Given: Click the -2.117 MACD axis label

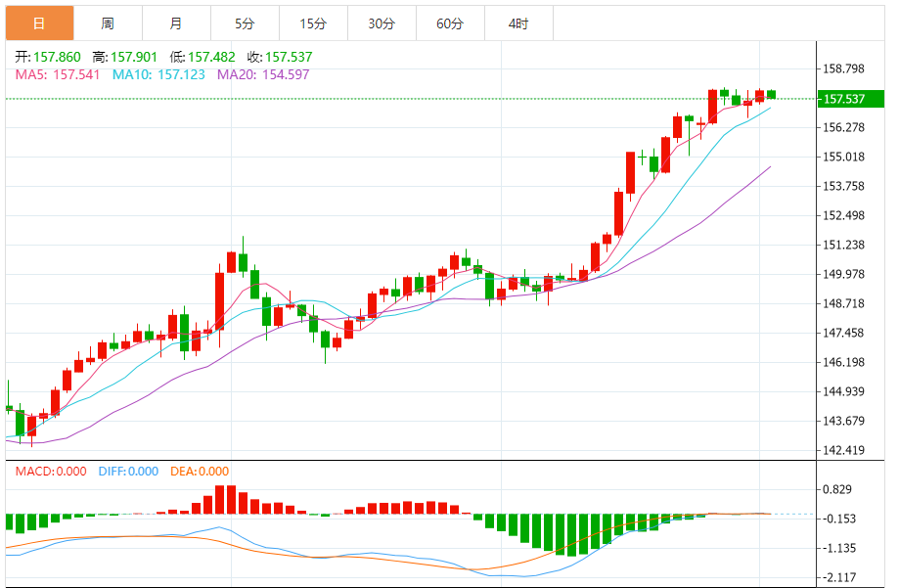Looking at the screenshot, I should click(x=837, y=577).
